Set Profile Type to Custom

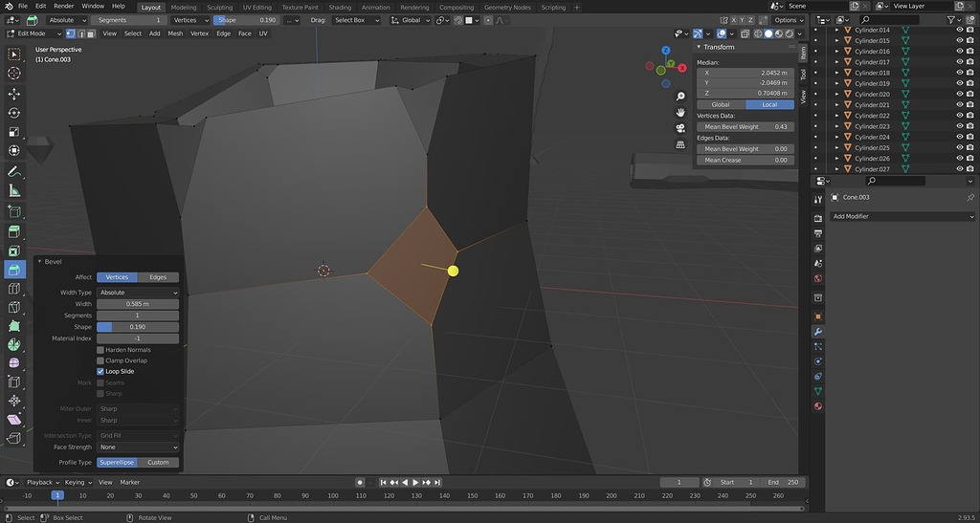pos(158,463)
